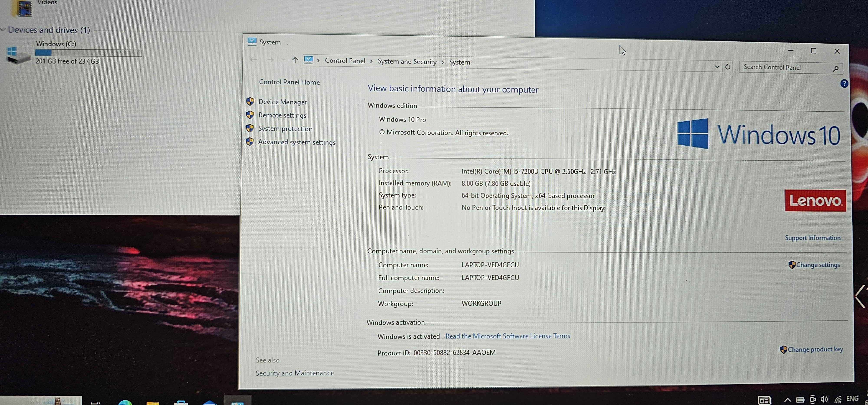Click the Back arrow in System window
The width and height of the screenshot is (868, 405).
coord(254,60)
